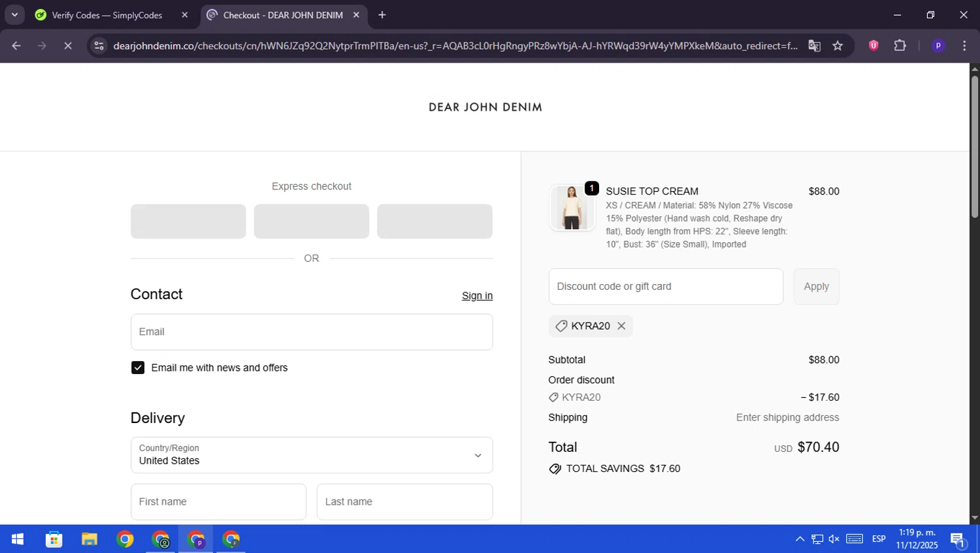980x553 pixels.
Task: Open the notification center icon
Action: [x=958, y=539]
